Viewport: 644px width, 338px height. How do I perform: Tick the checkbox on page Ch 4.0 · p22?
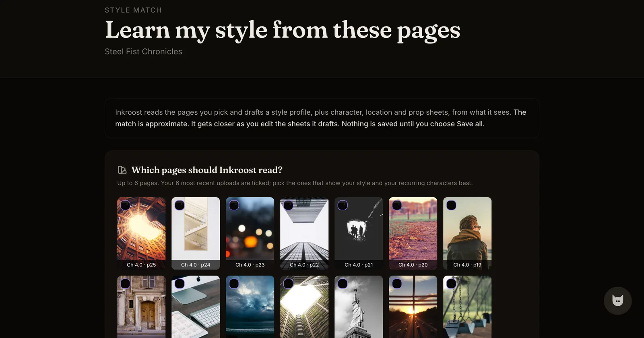(x=288, y=205)
